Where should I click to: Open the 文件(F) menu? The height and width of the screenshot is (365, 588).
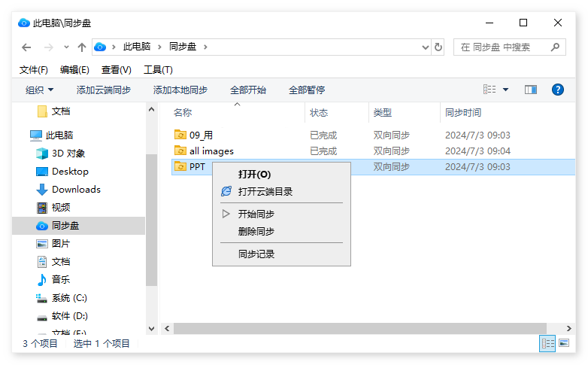(x=34, y=70)
